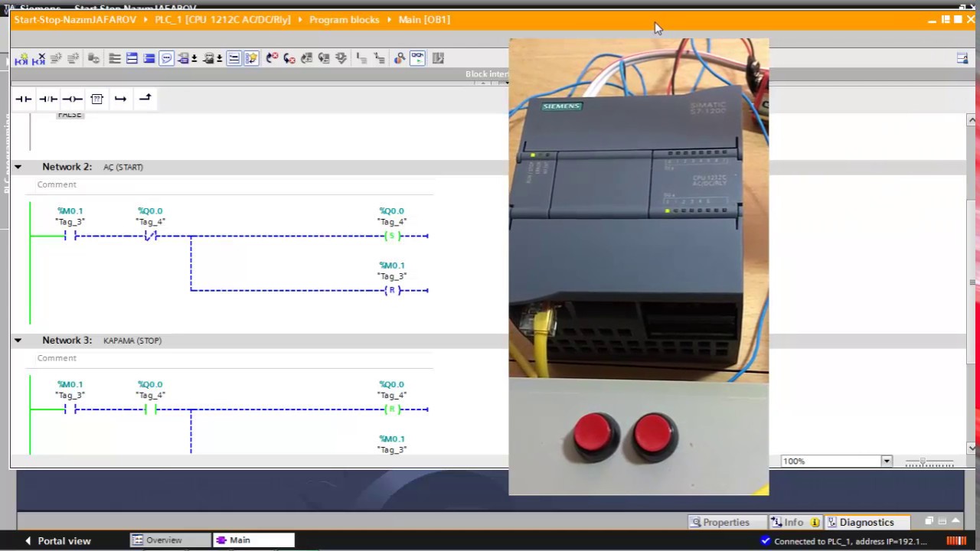Select the Tag_4 open contact in Network 3
This screenshot has width=980, height=551.
pyautogui.click(x=150, y=409)
